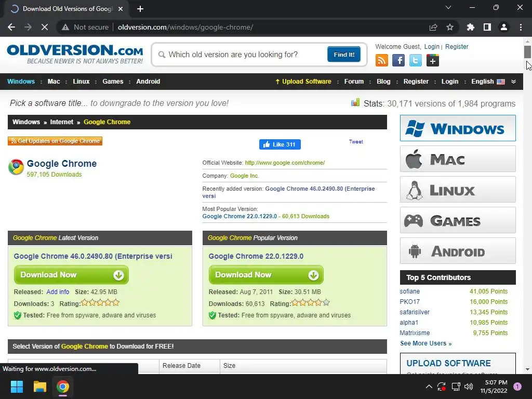532x399 pixels.
Task: Open Blog from the nav bar
Action: point(383,82)
